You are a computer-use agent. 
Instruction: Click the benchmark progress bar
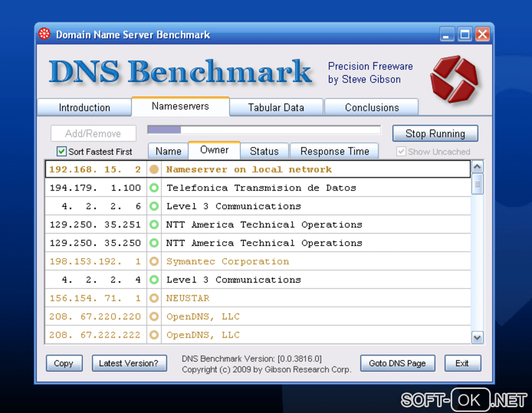[x=264, y=130]
